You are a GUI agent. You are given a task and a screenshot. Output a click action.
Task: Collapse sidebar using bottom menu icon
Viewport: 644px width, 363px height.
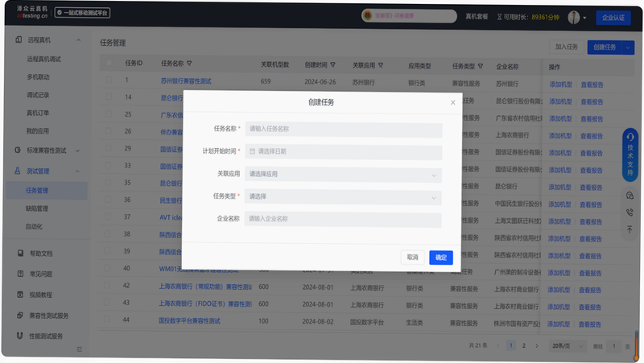click(x=79, y=349)
